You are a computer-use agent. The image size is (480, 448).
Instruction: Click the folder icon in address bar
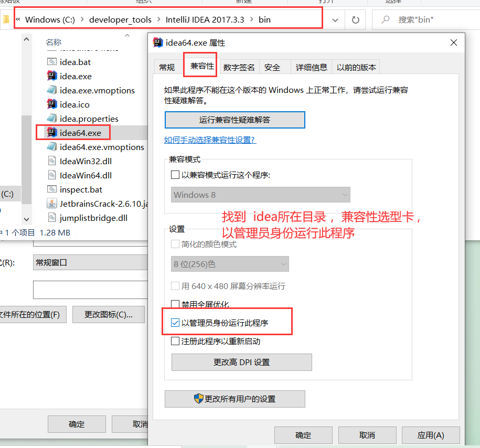pos(6,19)
